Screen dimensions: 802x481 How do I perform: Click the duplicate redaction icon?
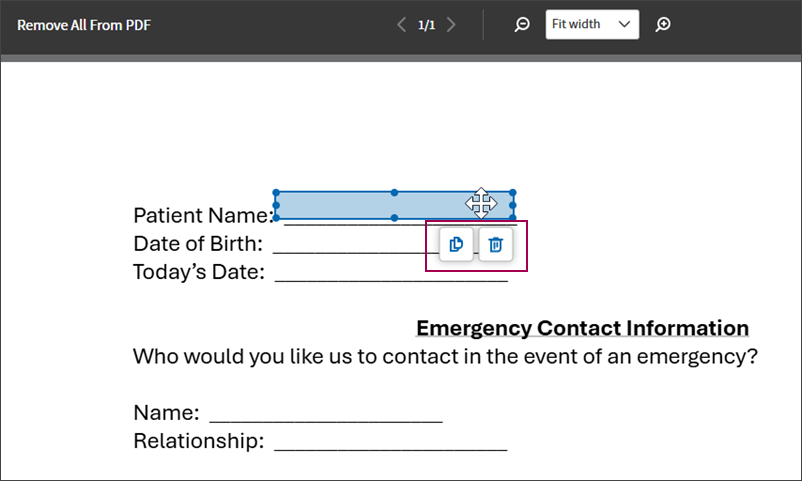(x=456, y=245)
